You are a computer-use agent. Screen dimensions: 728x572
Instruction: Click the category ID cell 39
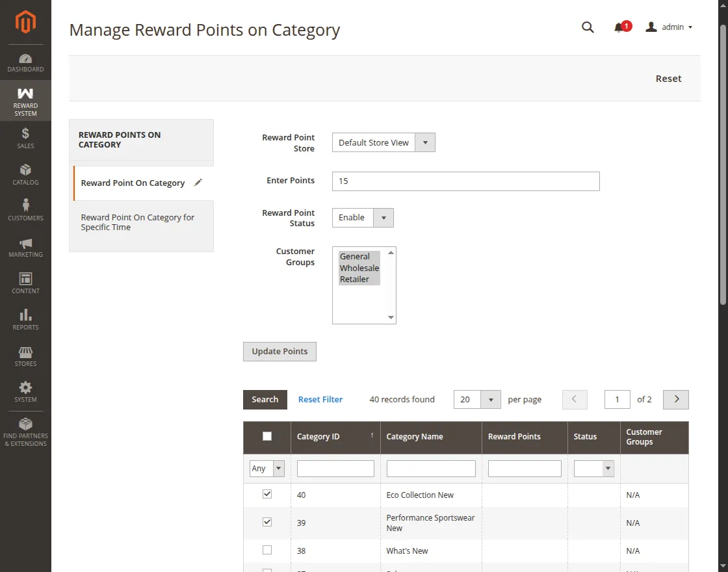point(335,523)
